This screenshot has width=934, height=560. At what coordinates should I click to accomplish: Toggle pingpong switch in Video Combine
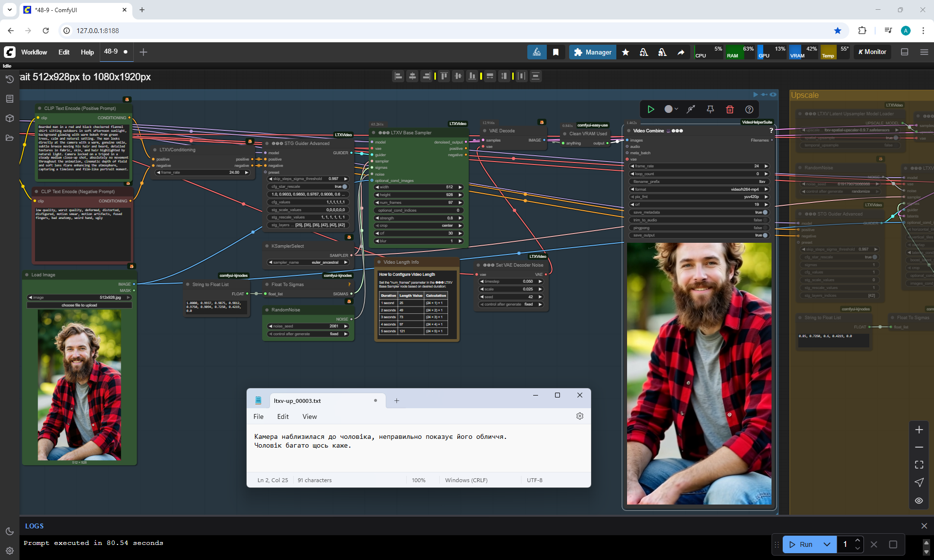[x=765, y=228]
